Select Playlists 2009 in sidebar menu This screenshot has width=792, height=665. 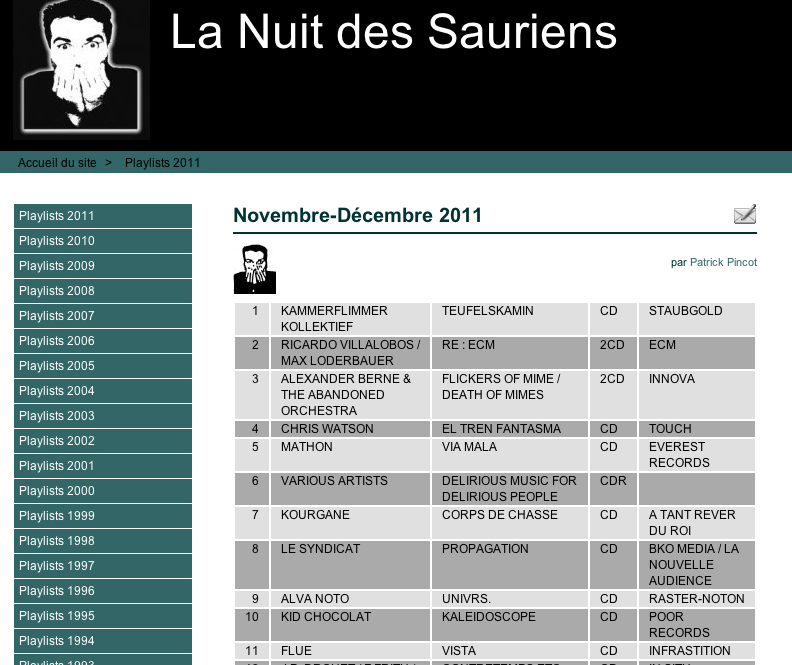click(x=103, y=266)
